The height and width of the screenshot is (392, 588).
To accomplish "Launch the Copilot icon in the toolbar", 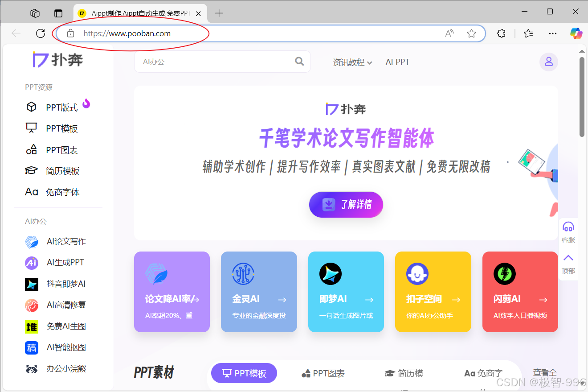I will click(x=576, y=33).
